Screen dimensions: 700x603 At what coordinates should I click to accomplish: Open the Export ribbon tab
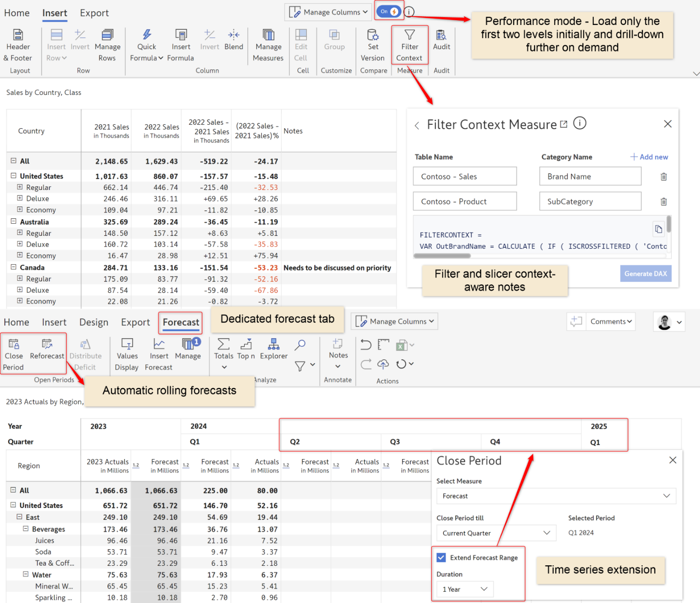click(94, 13)
